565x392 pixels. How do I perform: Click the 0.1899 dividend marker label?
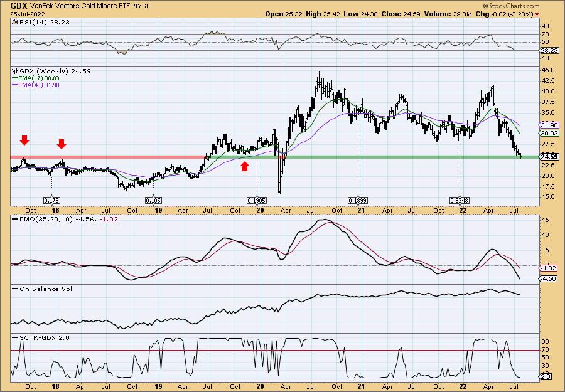[358, 200]
